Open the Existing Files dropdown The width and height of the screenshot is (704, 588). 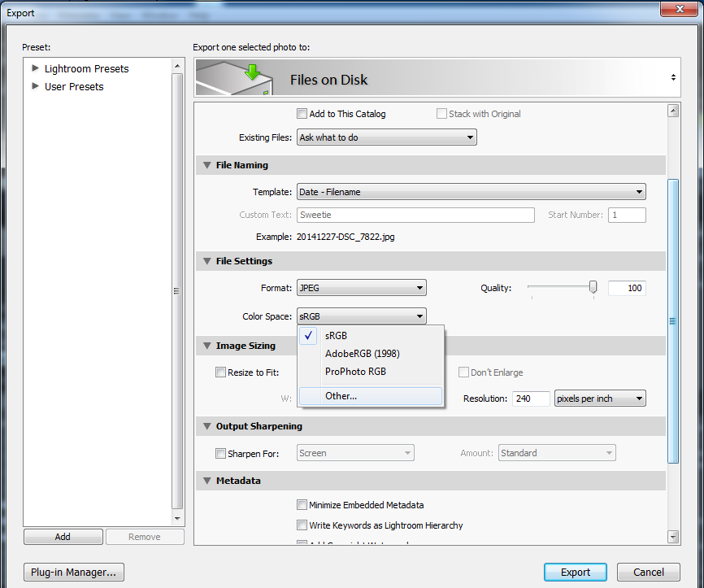[387, 137]
